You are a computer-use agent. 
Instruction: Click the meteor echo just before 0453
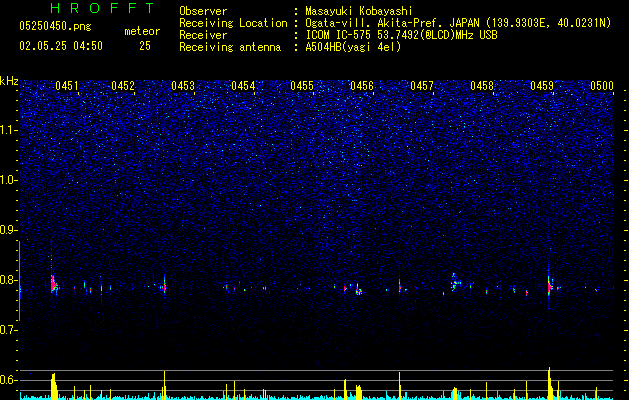(164, 287)
